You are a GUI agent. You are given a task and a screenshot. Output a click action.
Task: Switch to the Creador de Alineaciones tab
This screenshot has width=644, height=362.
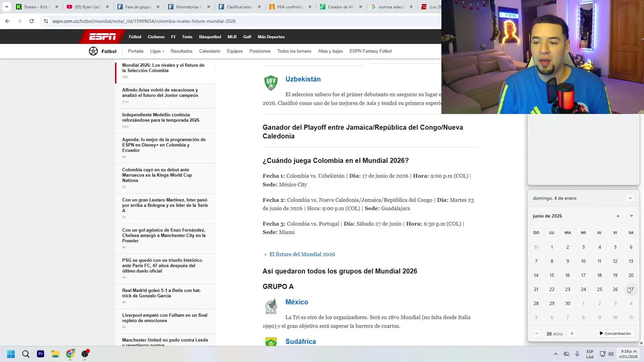tap(340, 7)
